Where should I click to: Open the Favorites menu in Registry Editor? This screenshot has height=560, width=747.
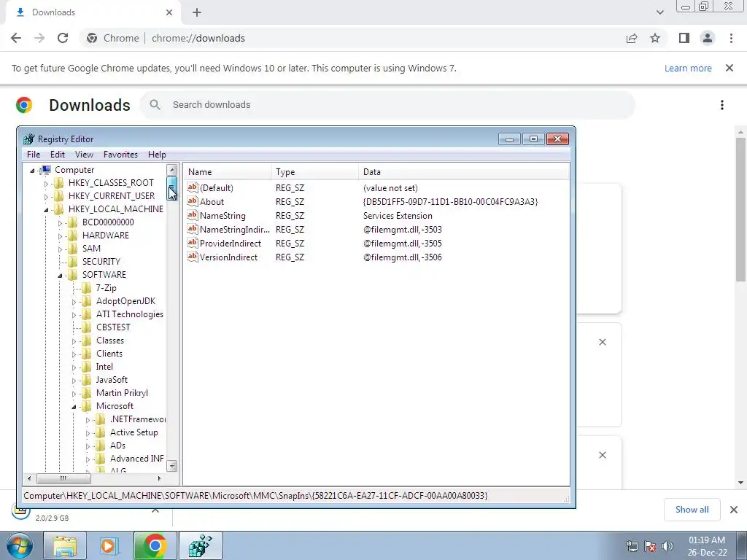(x=120, y=155)
